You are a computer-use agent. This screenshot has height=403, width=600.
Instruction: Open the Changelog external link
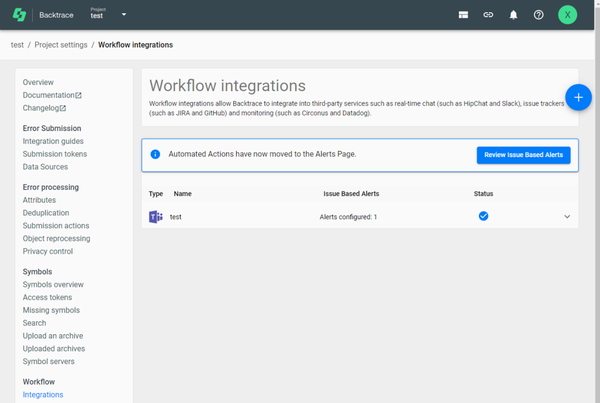coord(44,107)
